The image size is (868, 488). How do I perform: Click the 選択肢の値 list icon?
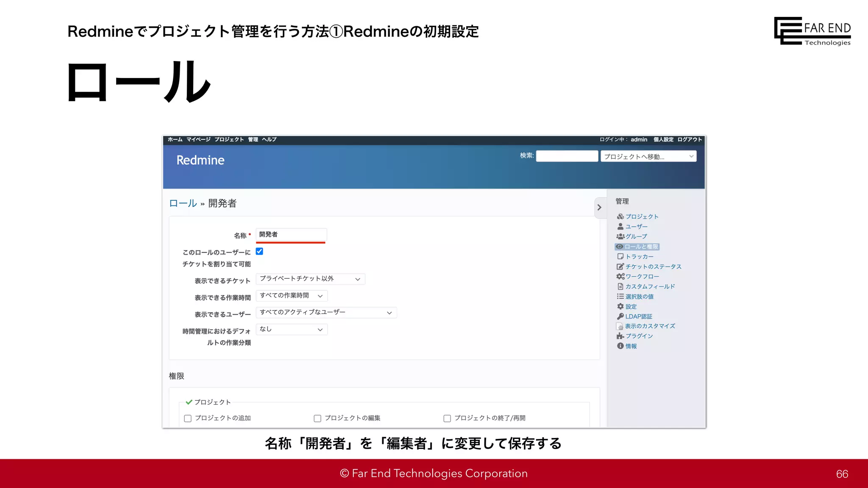620,297
